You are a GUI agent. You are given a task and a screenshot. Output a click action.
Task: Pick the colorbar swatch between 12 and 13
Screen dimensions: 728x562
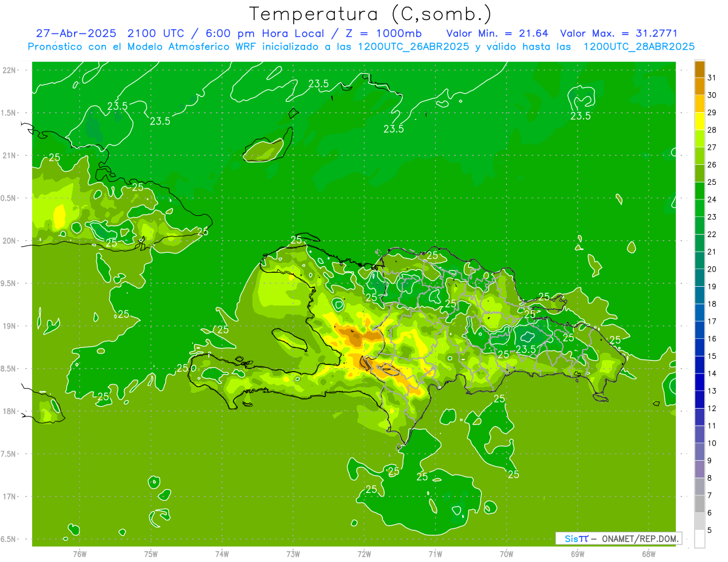(x=699, y=400)
